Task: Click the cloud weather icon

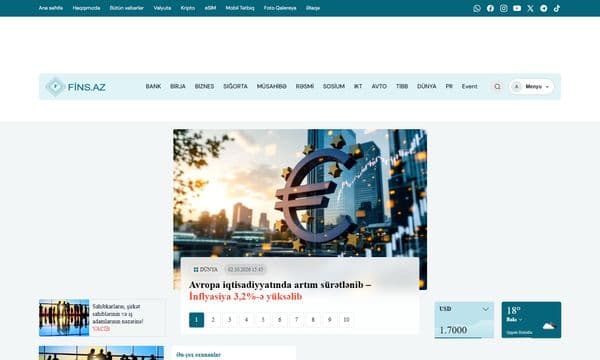Action: point(549,326)
